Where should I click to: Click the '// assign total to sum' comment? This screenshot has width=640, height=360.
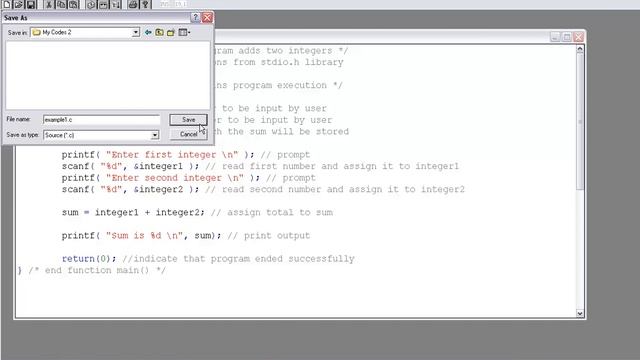click(x=271, y=213)
